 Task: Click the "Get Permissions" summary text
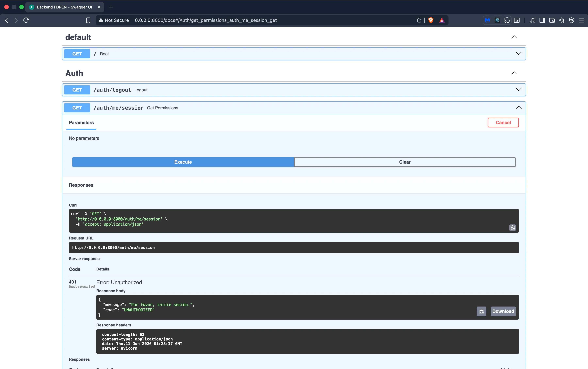(162, 108)
